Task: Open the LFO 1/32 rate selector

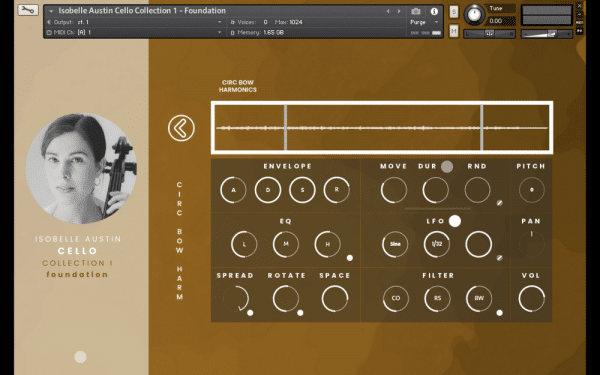Action: coord(437,244)
